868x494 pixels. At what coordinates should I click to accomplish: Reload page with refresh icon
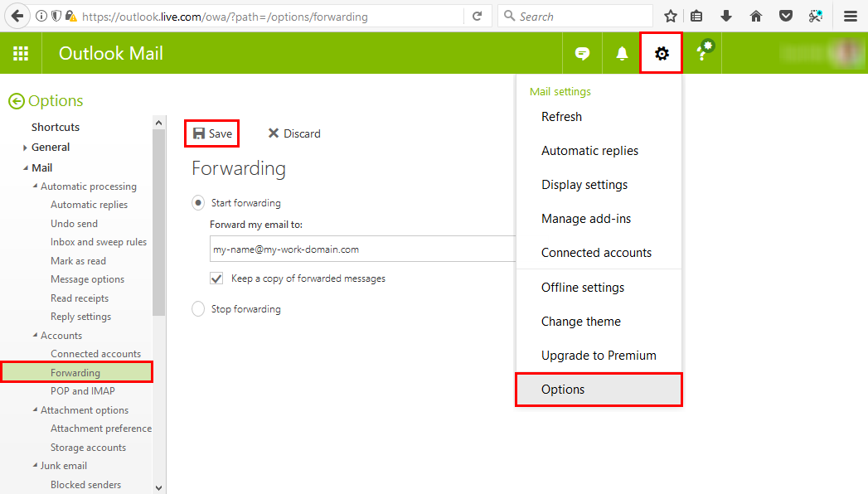tap(477, 16)
